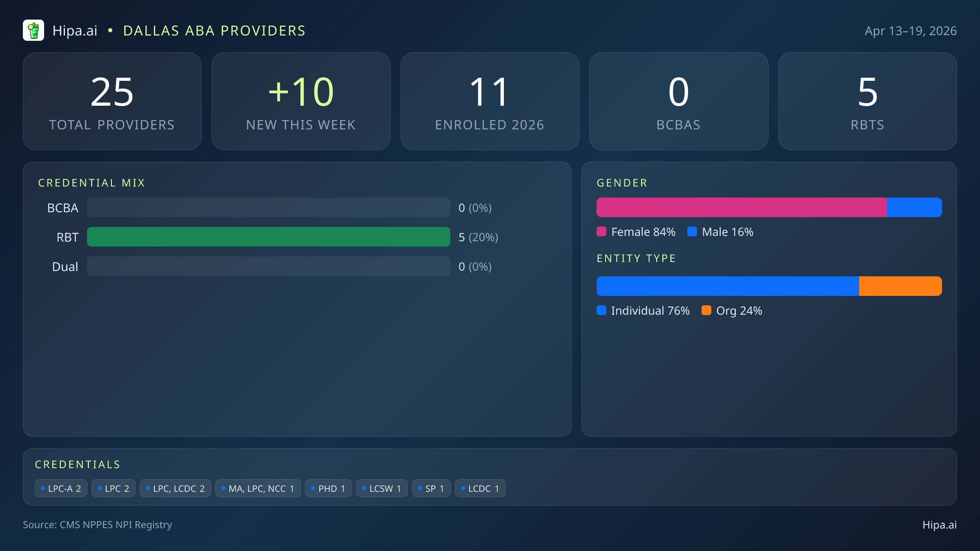The width and height of the screenshot is (980, 551).
Task: Click the pink Female legend swatch
Action: click(x=601, y=232)
